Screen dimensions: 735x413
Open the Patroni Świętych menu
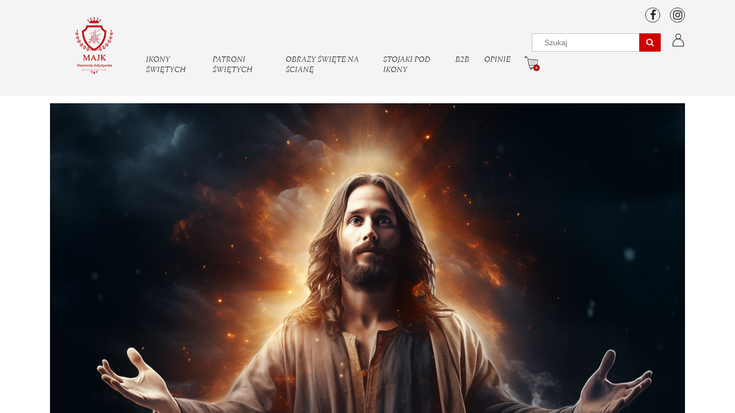(x=232, y=64)
